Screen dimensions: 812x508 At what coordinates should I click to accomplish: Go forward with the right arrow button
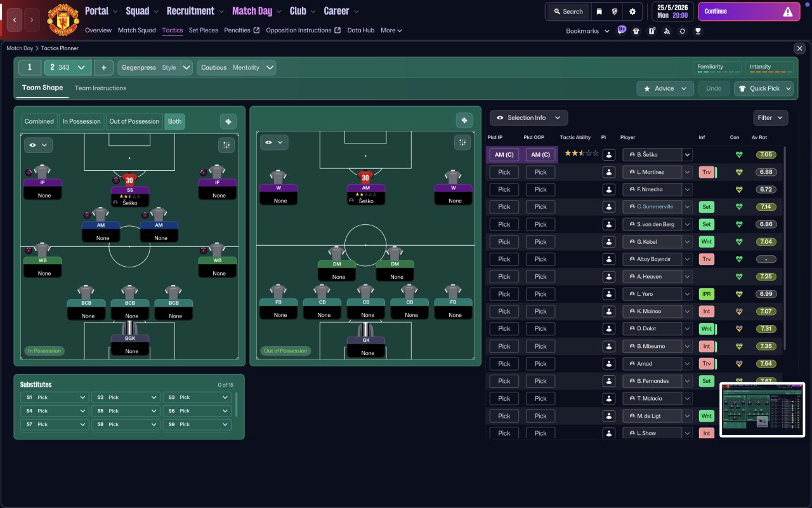[32, 20]
